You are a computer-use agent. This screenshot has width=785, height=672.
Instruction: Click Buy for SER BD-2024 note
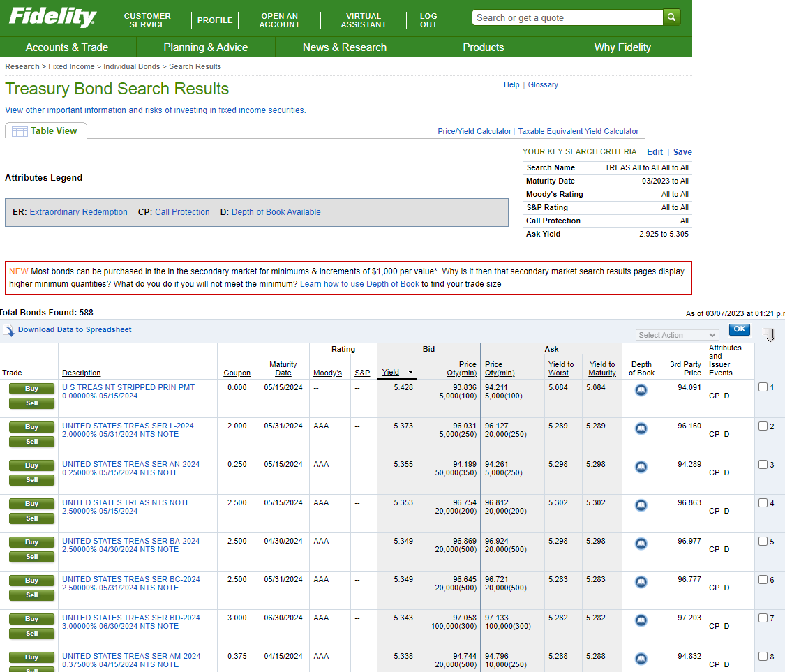(x=31, y=619)
